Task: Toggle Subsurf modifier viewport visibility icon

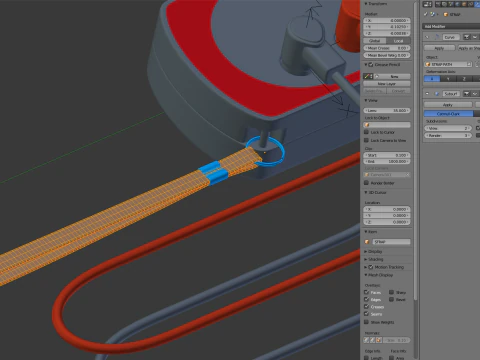Action: [x=475, y=94]
